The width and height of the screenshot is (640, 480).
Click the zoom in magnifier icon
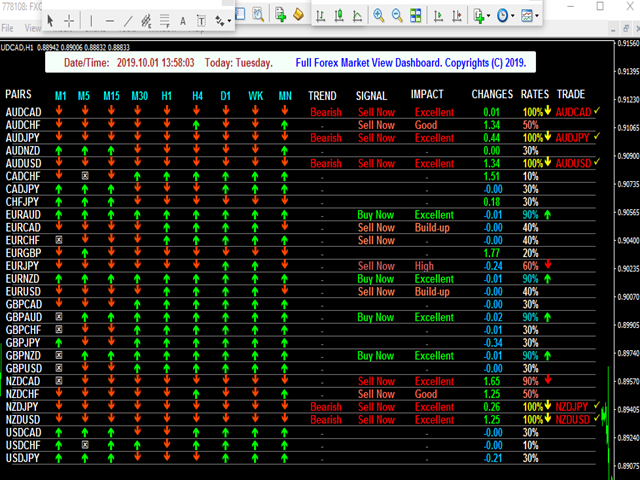tap(379, 15)
